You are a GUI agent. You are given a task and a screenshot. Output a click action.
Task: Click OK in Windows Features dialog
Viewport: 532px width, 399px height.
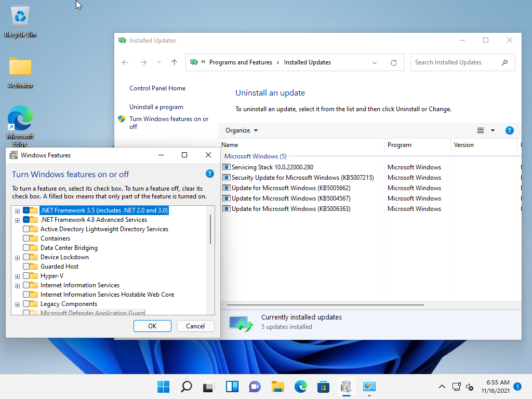point(152,326)
